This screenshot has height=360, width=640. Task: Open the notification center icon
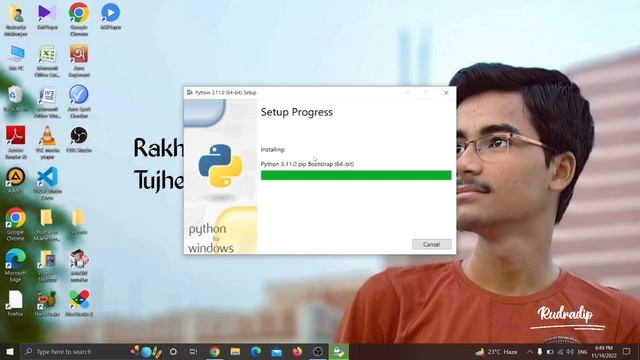(627, 351)
